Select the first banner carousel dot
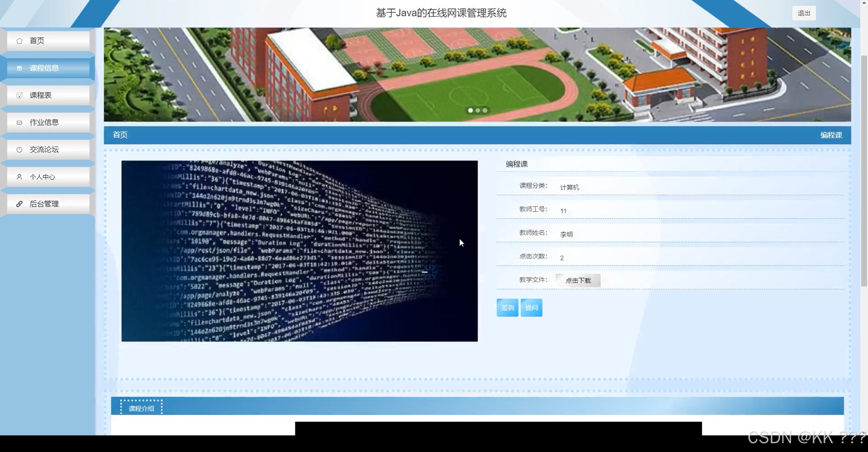The width and height of the screenshot is (868, 452). tap(470, 110)
